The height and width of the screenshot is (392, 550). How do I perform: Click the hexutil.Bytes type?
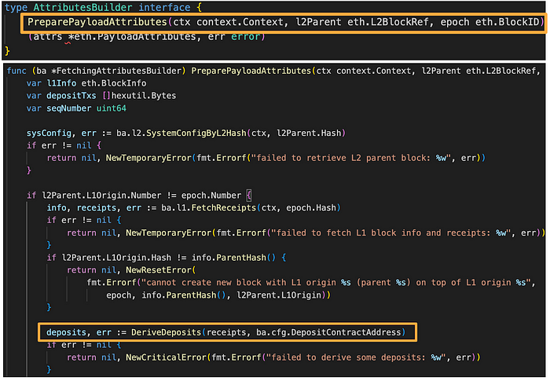coord(144,96)
